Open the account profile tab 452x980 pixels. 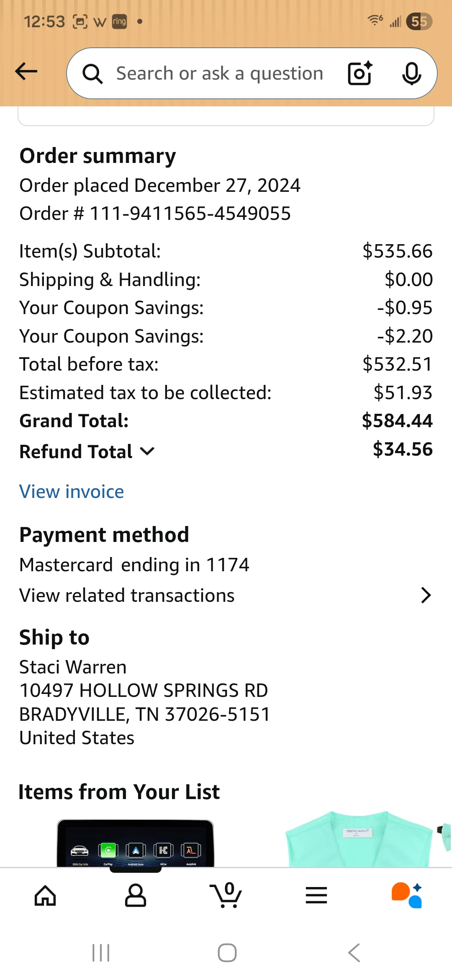pos(136,896)
